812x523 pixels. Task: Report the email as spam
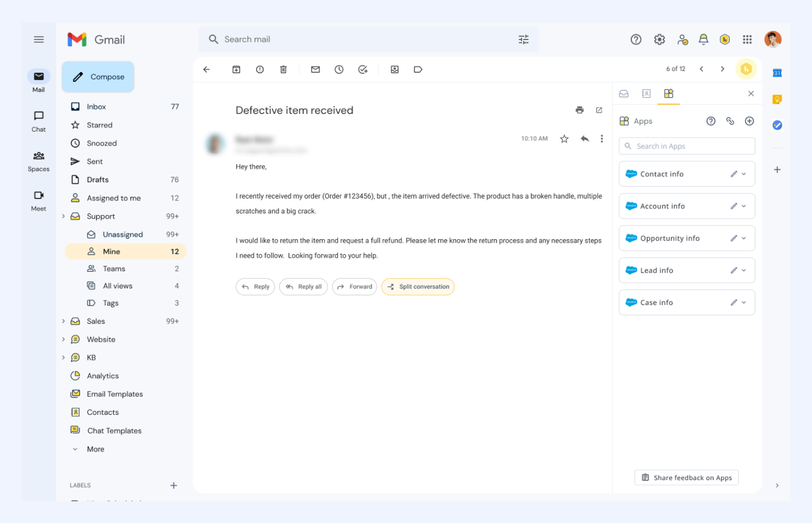(260, 69)
